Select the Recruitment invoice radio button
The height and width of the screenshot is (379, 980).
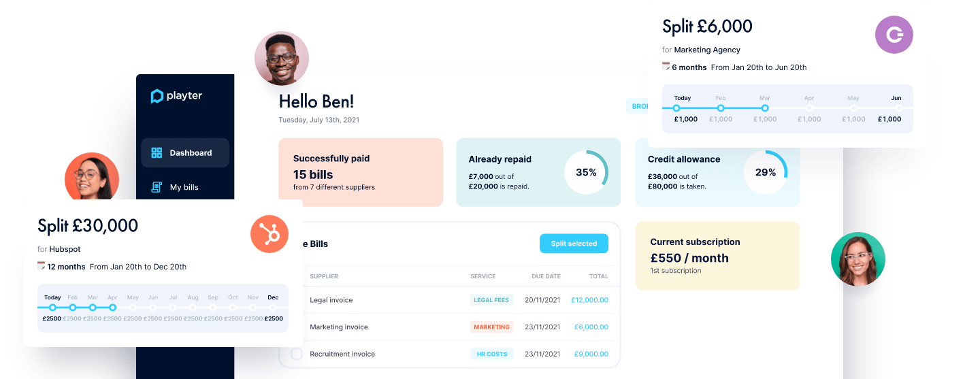point(297,354)
